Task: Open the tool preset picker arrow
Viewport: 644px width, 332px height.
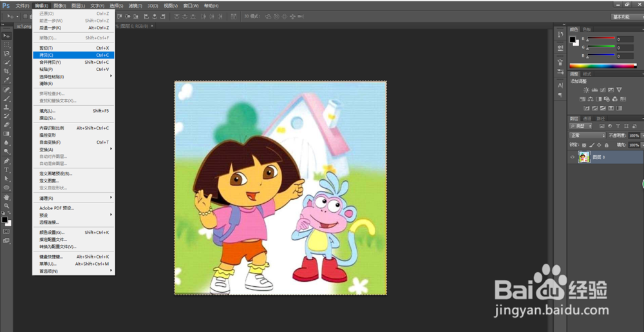Action: 17,16
